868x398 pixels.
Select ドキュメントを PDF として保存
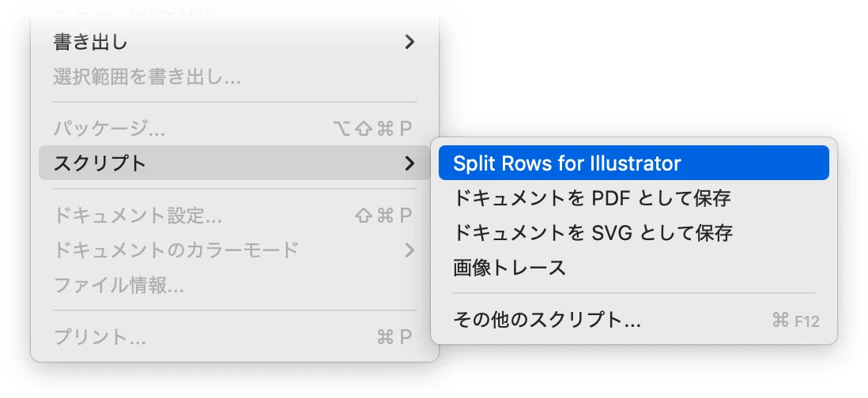point(633,198)
